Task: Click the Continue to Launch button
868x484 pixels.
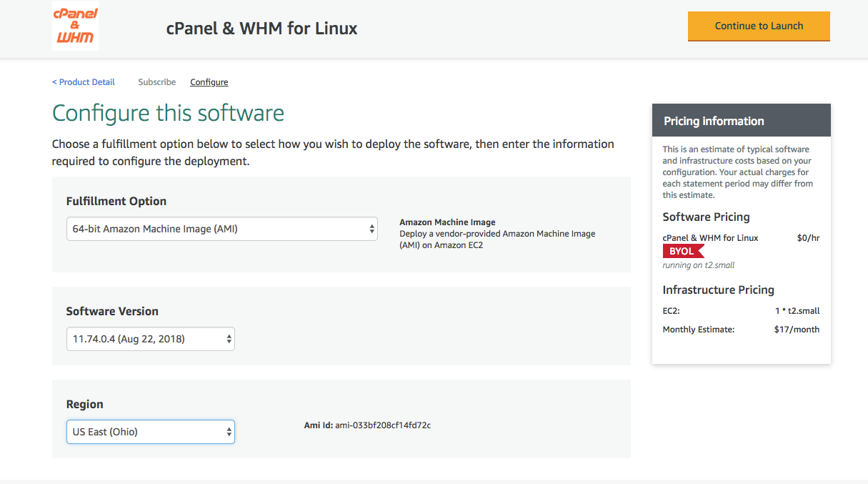Action: coord(759,26)
